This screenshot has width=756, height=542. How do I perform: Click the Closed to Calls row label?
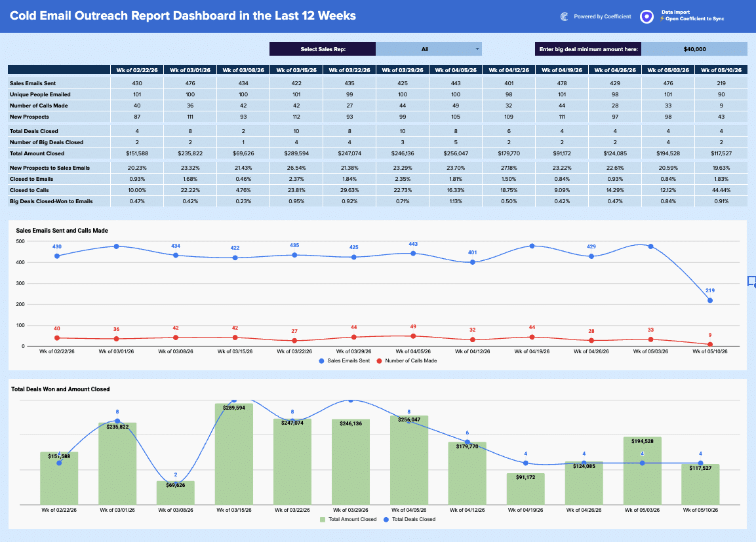[x=29, y=190]
